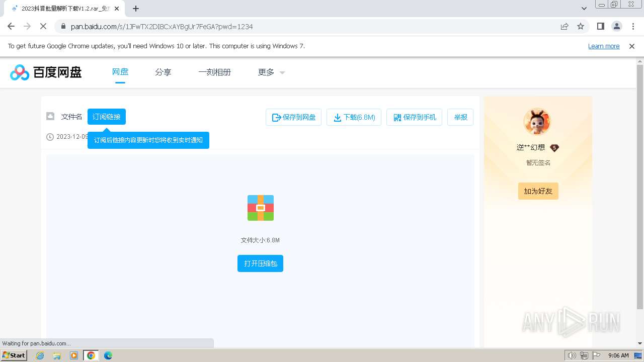Screen dimensions: 644x362
Task: Open a new browser tab
Action: point(136,9)
